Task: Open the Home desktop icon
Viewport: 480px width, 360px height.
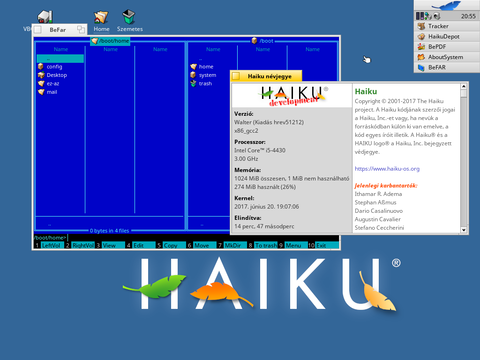Action: (x=101, y=20)
